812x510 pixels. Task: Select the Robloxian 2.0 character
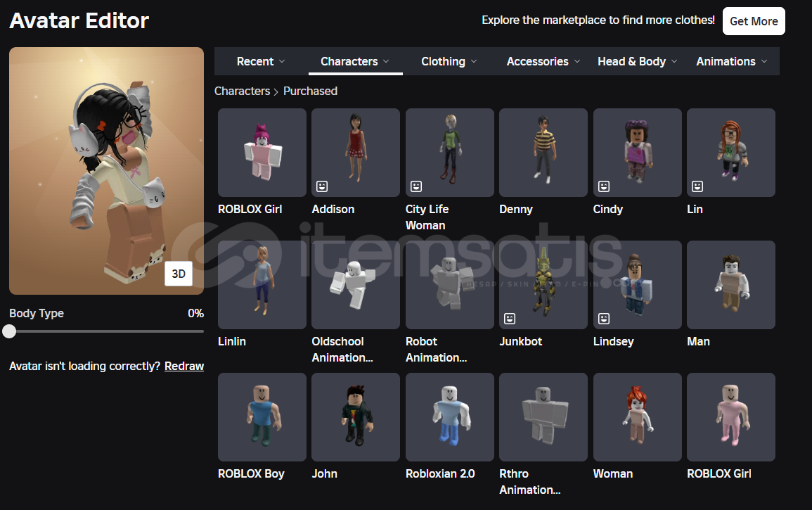449,417
